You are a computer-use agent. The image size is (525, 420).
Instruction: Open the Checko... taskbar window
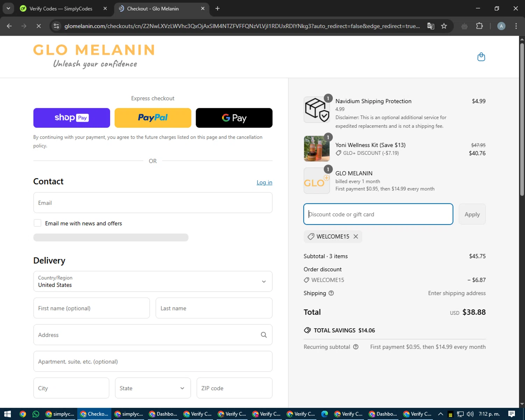pos(94,414)
